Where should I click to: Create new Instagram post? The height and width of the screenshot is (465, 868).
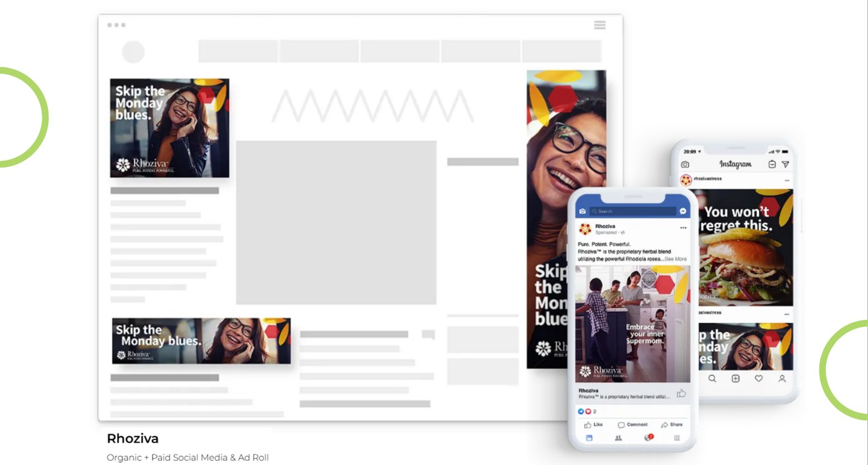point(735,379)
